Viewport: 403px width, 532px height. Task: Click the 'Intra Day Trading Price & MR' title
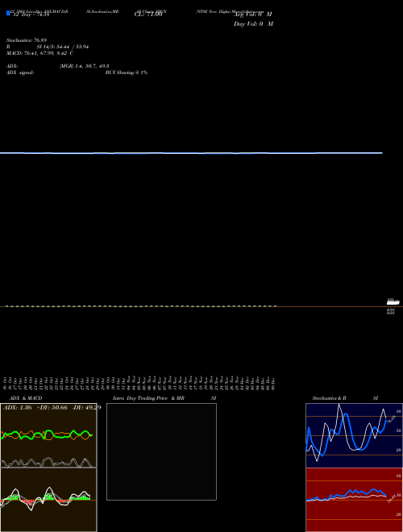tap(148, 398)
